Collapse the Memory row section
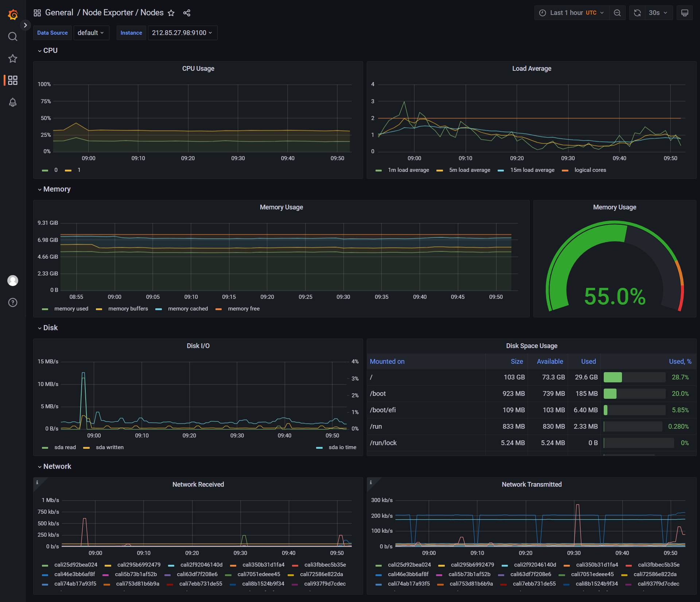 (x=57, y=189)
